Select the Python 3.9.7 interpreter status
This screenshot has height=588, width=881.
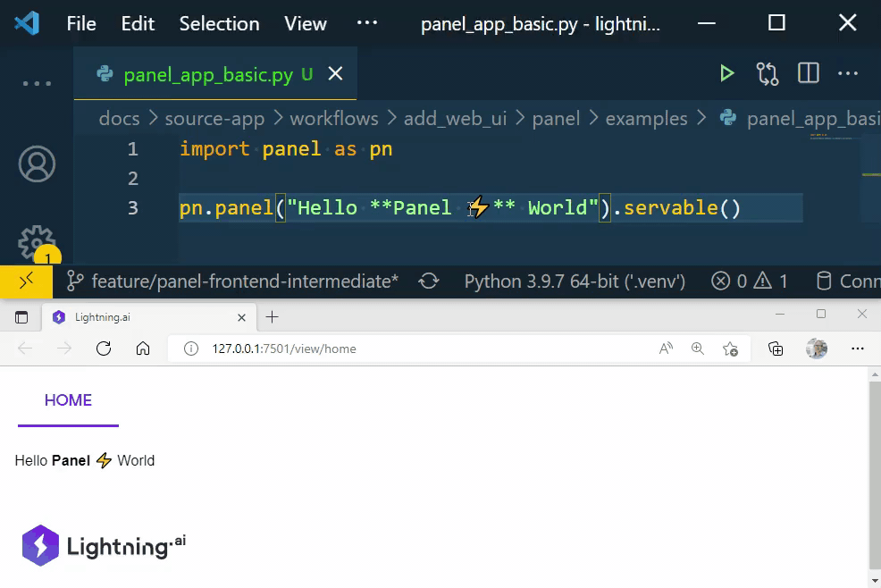(575, 281)
